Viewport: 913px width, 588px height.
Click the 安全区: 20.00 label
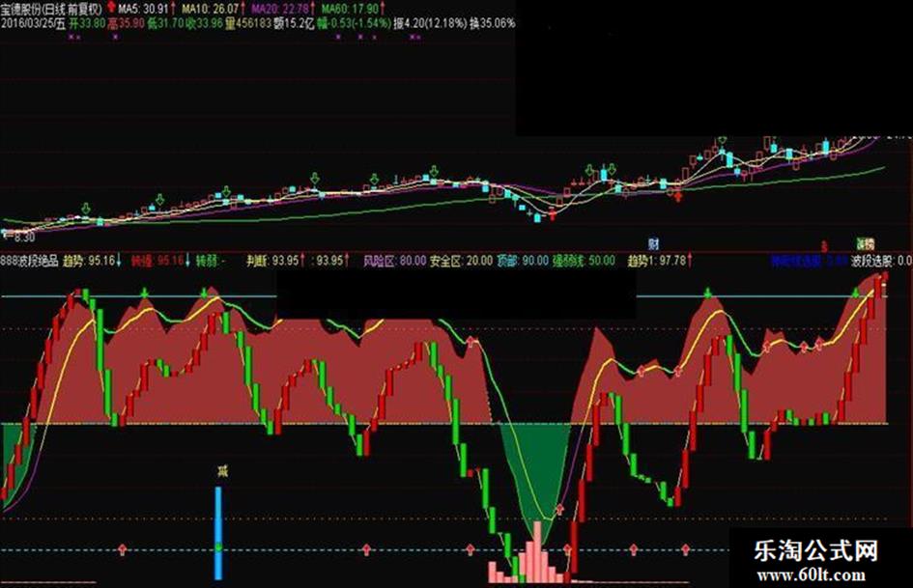click(461, 261)
